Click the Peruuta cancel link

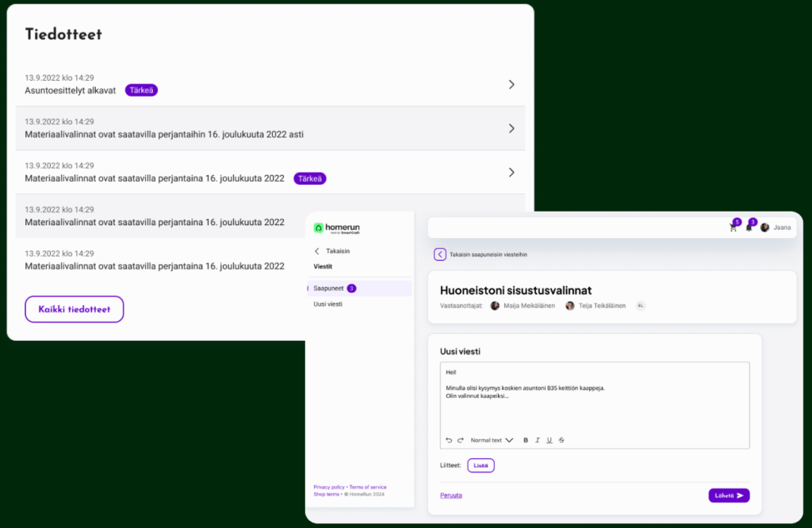[451, 495]
